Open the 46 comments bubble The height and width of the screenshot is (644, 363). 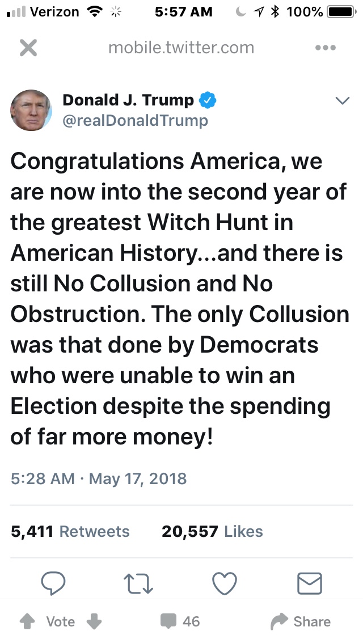coord(180,622)
